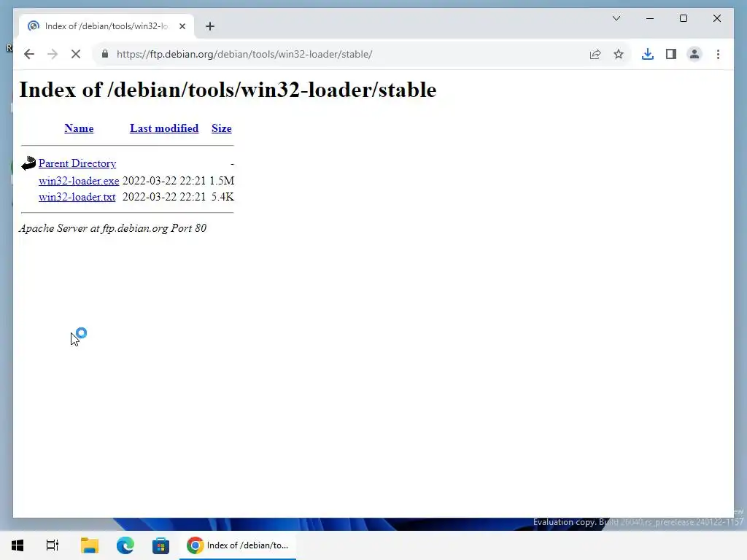Share this page icon in address bar
Viewport: 747px width, 560px height.
click(595, 54)
